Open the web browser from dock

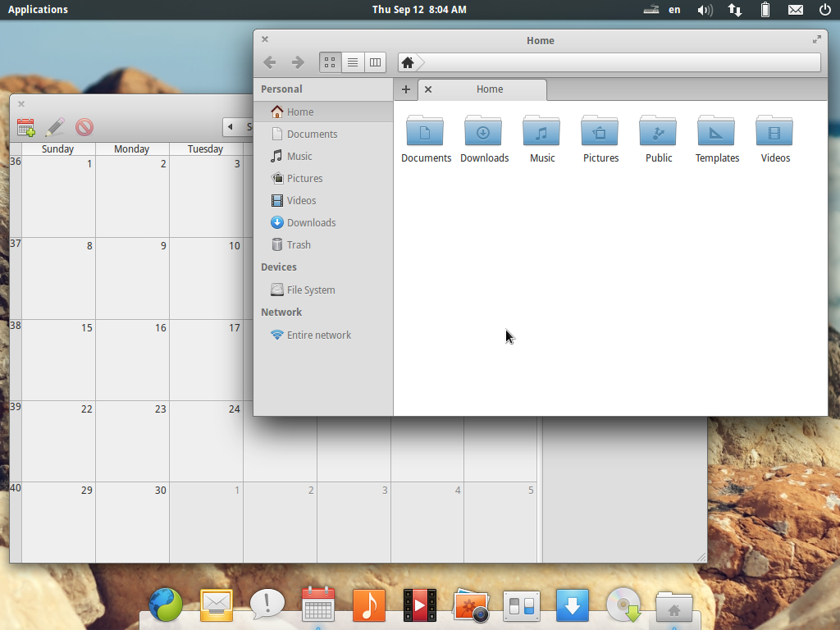pyautogui.click(x=166, y=606)
